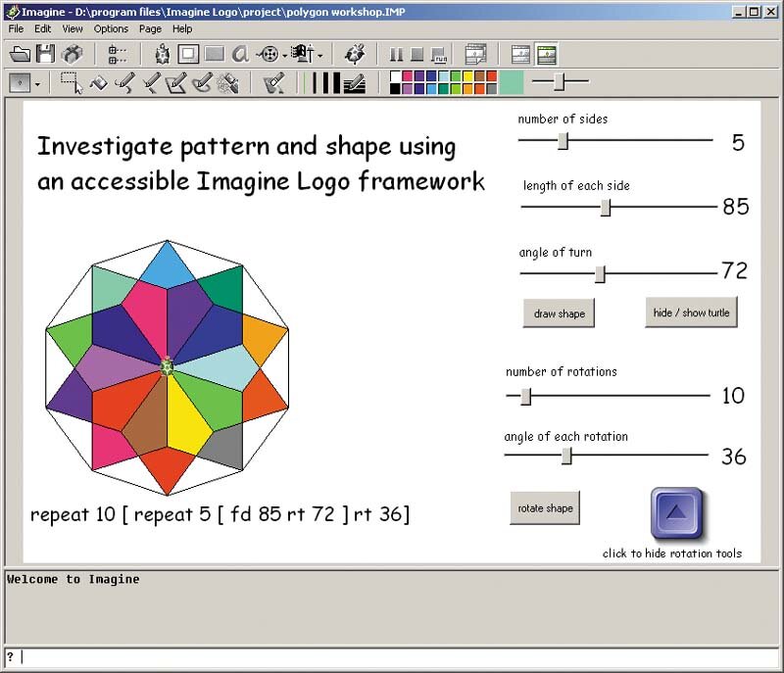
Task: Click the walking turtle icon in toolbar
Action: 355,54
